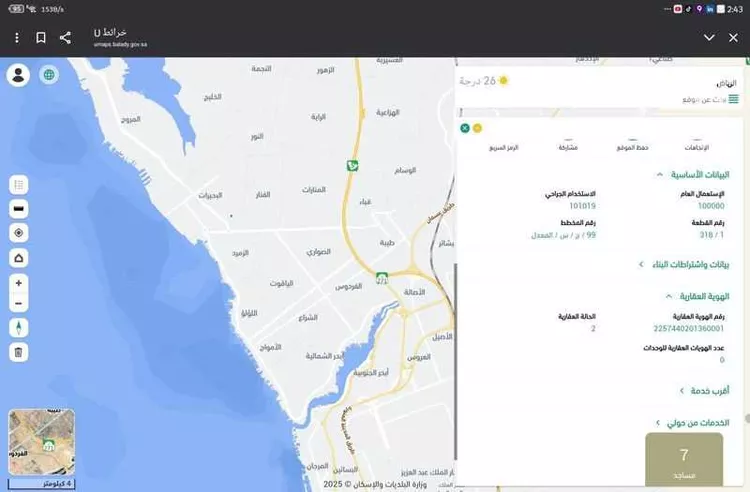The height and width of the screenshot is (492, 750).
Task: Return to the home map extent
Action: (x=19, y=258)
